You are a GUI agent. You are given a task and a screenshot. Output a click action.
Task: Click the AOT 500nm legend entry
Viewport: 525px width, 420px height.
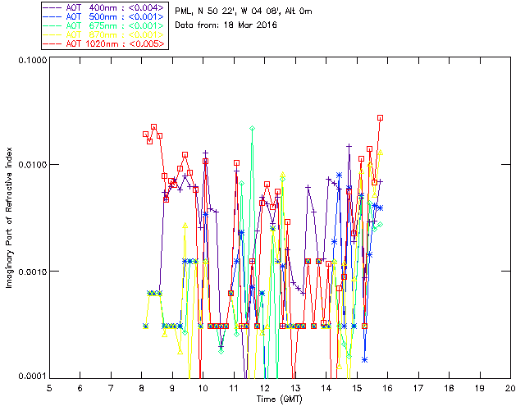point(104,16)
